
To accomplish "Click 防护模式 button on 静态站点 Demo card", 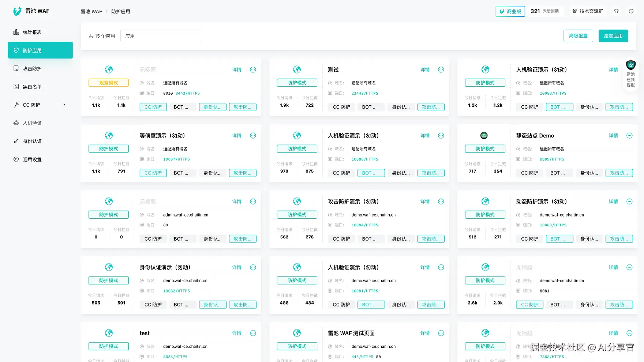I will (485, 149).
